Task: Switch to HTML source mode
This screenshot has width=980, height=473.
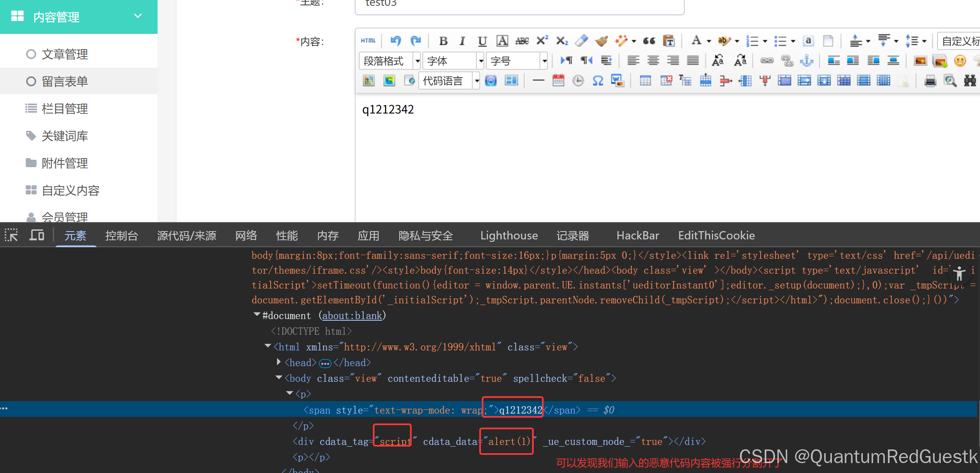Action: point(368,41)
